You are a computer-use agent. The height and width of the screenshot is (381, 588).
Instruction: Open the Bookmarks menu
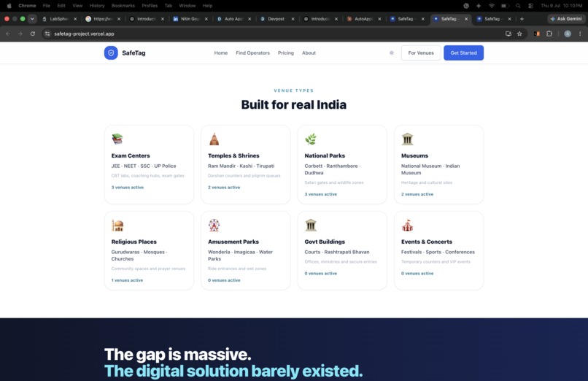[123, 6]
